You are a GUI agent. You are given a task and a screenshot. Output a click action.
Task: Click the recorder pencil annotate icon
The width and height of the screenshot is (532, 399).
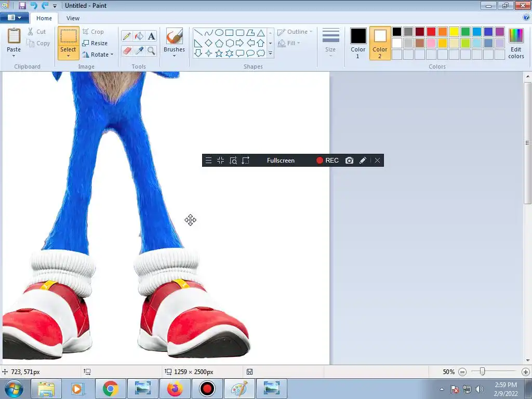(x=363, y=161)
